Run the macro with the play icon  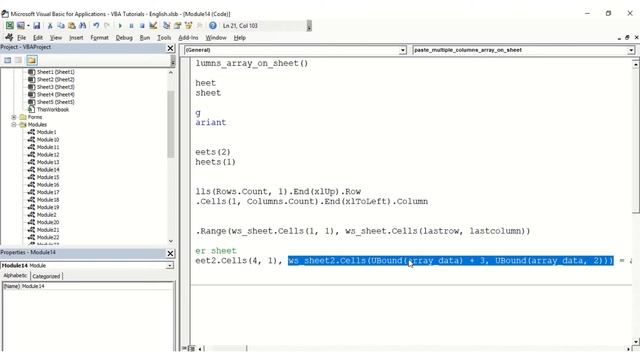tap(120, 26)
